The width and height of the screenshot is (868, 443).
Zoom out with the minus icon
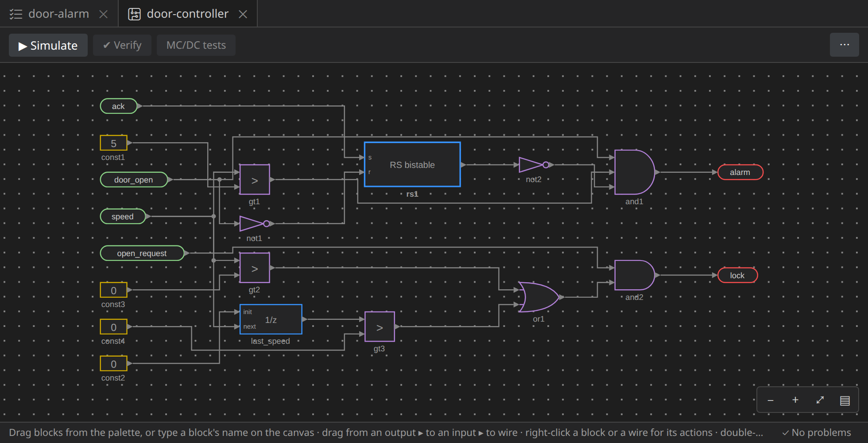click(x=771, y=400)
